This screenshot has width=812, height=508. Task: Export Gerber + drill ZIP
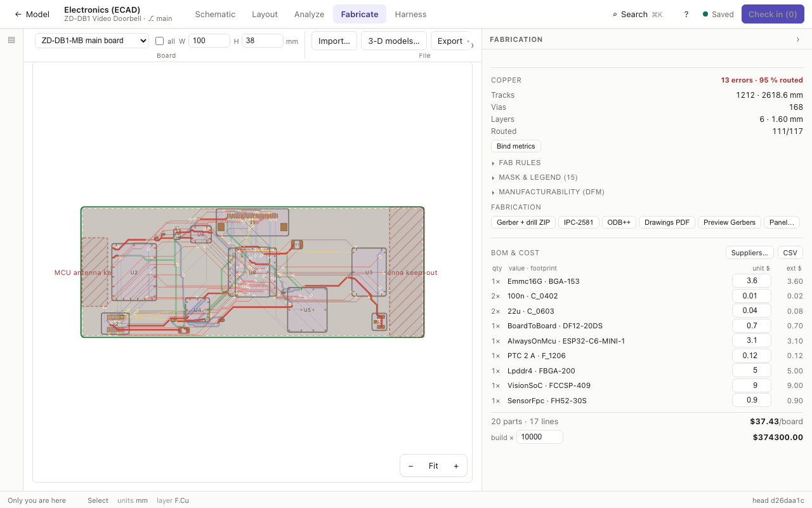[523, 222]
